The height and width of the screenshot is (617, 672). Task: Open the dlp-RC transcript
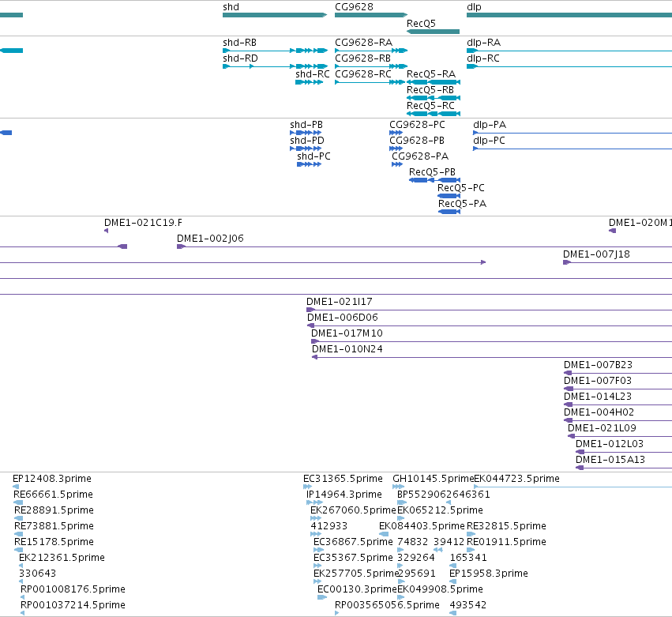pos(569,66)
